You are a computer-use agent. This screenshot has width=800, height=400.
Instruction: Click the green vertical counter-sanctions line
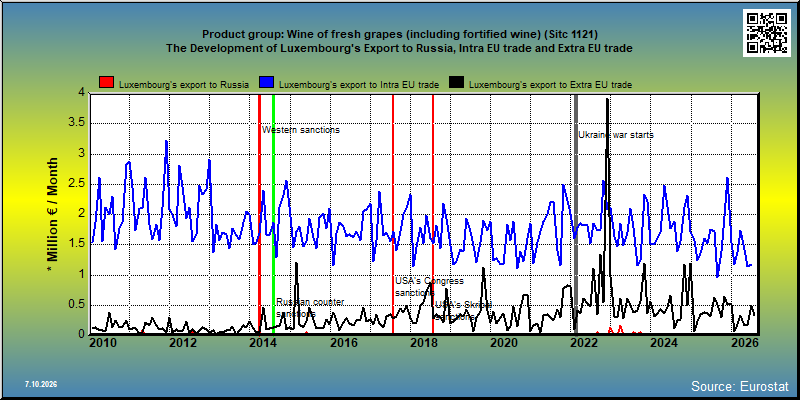pos(273,214)
